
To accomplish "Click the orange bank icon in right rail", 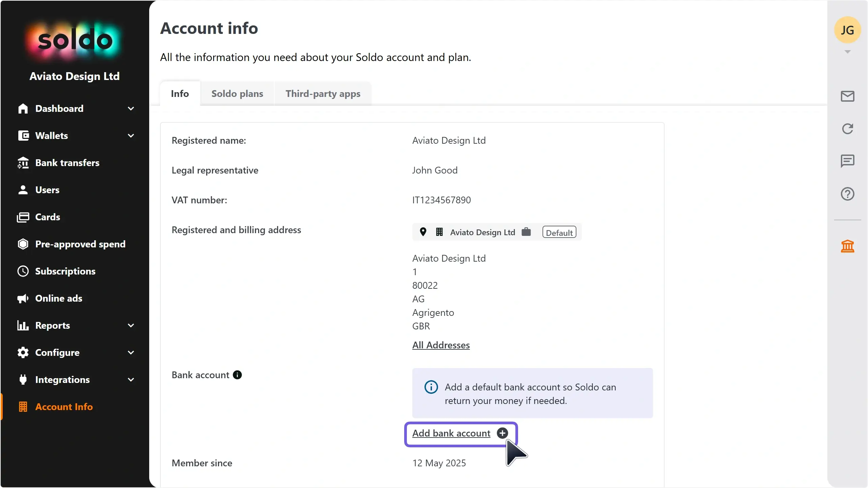I will pyautogui.click(x=847, y=246).
